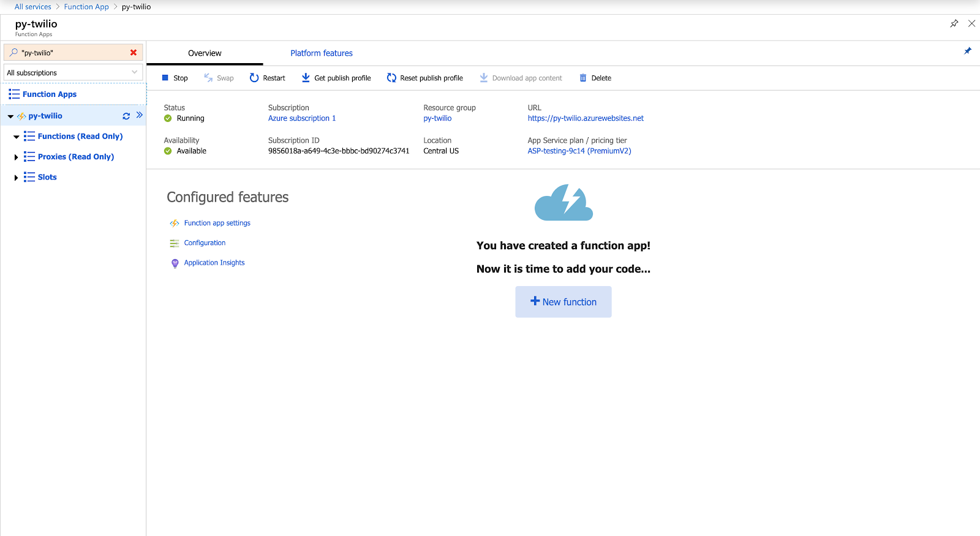This screenshot has width=980, height=536.
Task: Select Function Apps in sidebar
Action: point(50,94)
